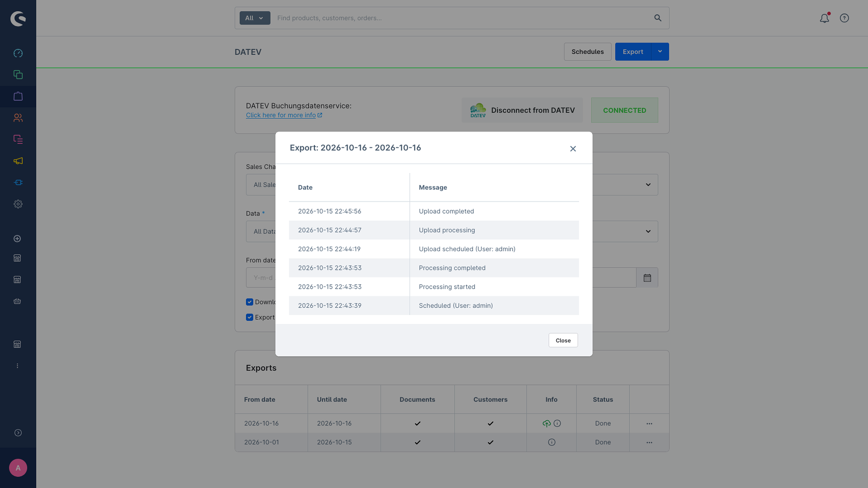Toggle the Export checkbox

click(250, 317)
